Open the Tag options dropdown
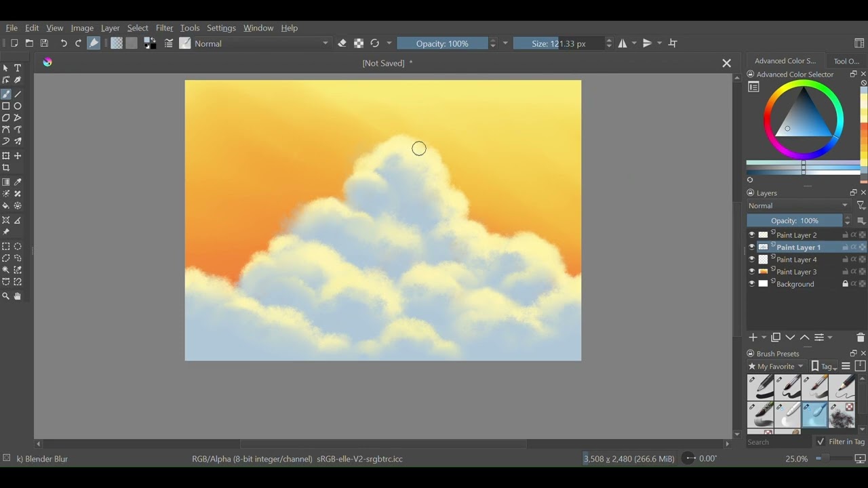Image resolution: width=868 pixels, height=488 pixels. click(825, 367)
